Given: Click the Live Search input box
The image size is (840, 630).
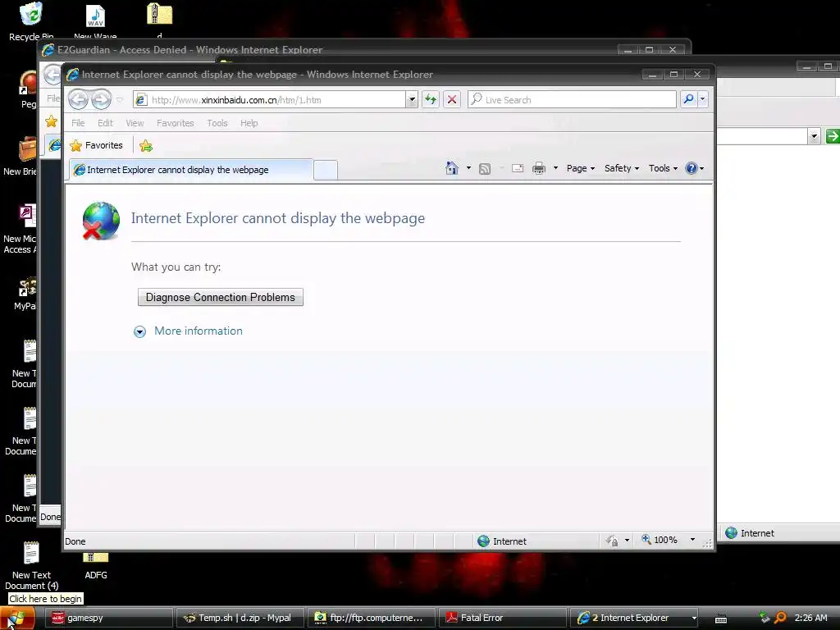Looking at the screenshot, I should [x=572, y=99].
